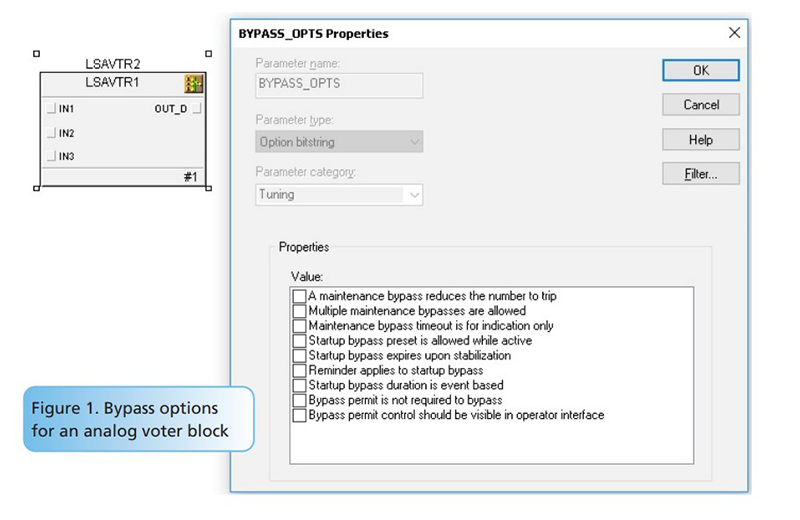This screenshot has height=520, width=800.
Task: Select the LSAVTR1 block title
Action: click(x=112, y=83)
